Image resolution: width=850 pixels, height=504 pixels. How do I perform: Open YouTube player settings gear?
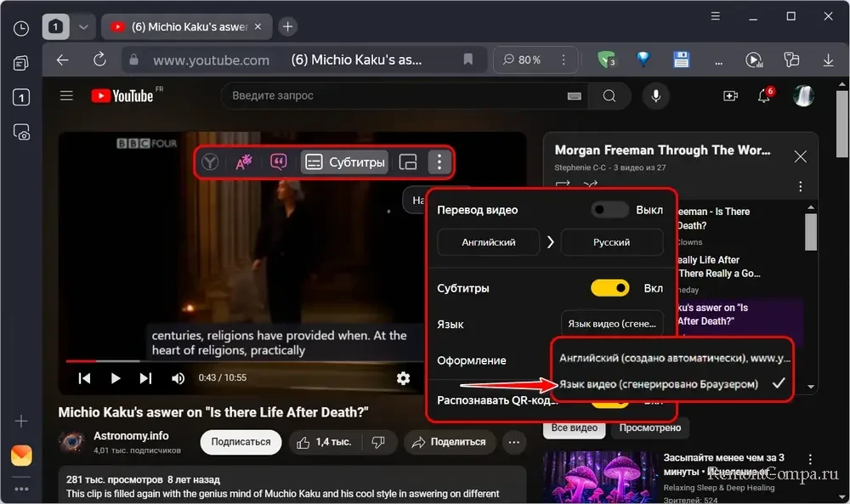[x=403, y=378]
